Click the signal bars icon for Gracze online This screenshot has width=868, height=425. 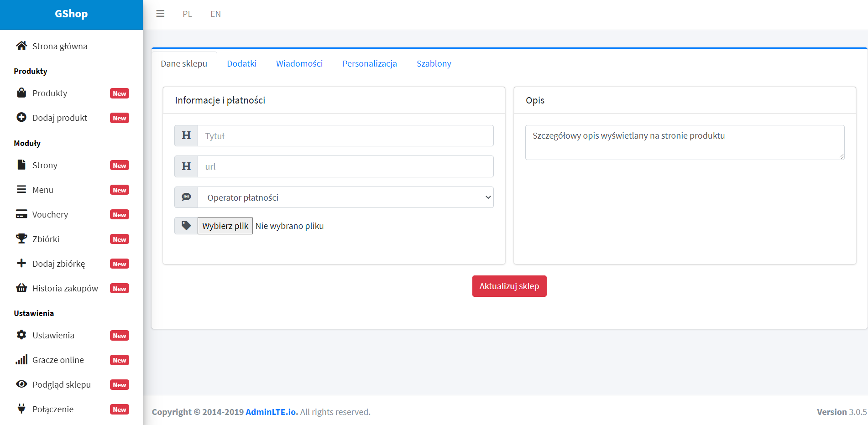pyautogui.click(x=21, y=360)
